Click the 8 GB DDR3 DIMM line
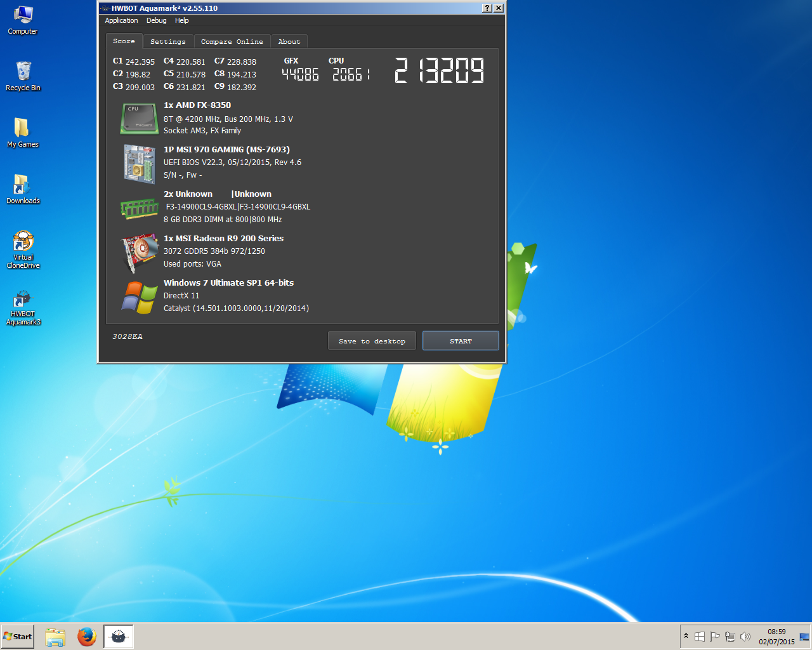 tap(223, 219)
